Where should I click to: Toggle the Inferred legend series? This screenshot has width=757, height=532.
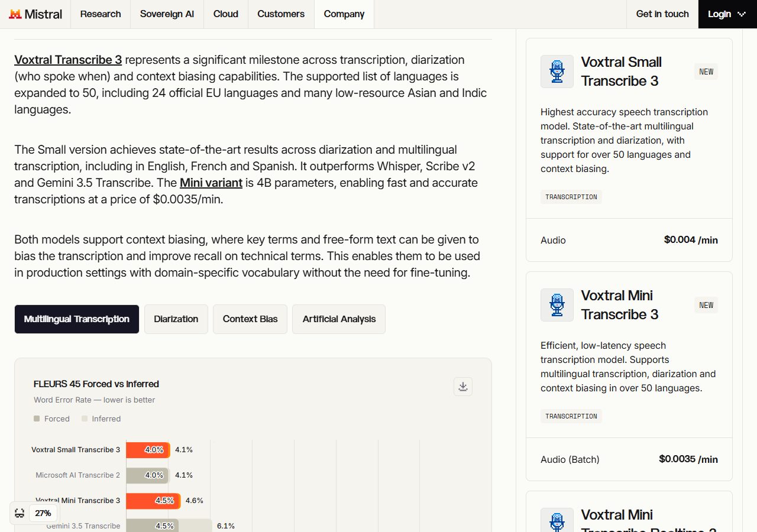click(101, 419)
